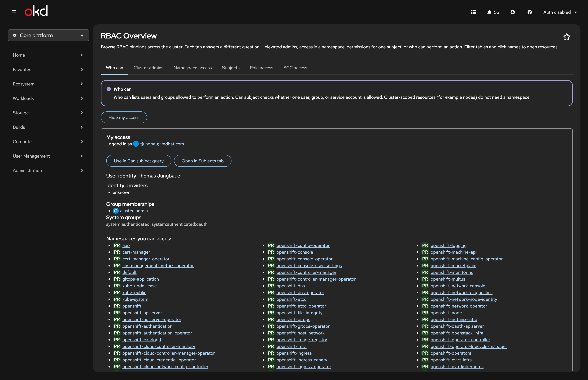Switch to the SCC access tab
588x380 pixels.
(295, 68)
